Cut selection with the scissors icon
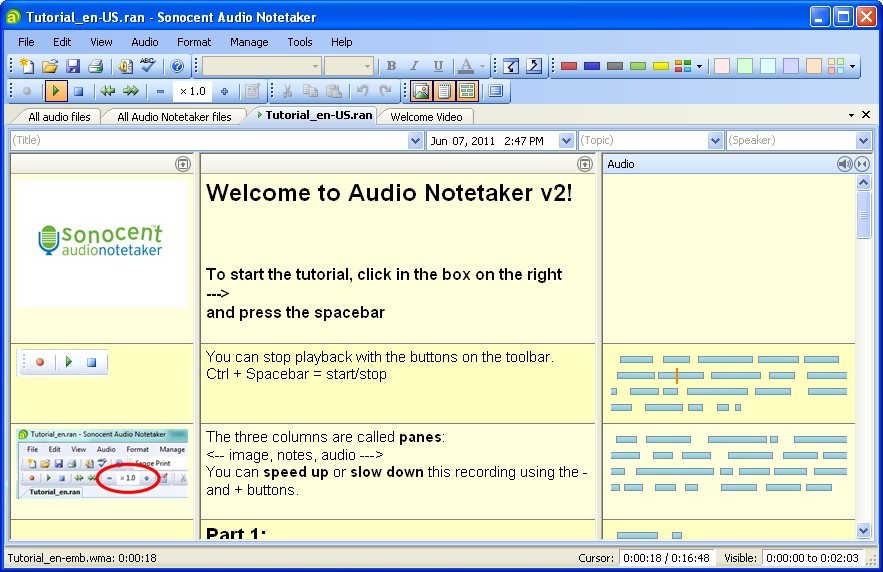 287,91
